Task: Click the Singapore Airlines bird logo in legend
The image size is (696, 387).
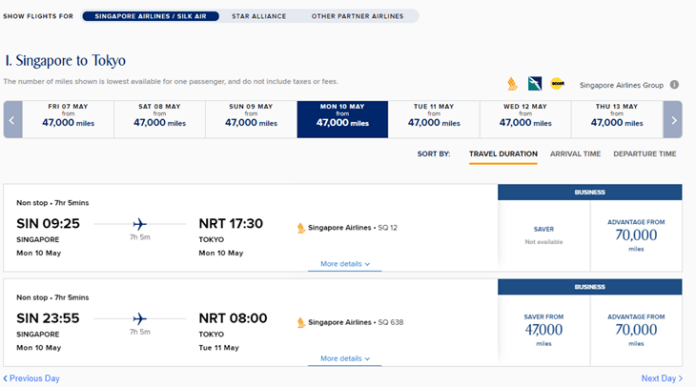Action: (512, 84)
